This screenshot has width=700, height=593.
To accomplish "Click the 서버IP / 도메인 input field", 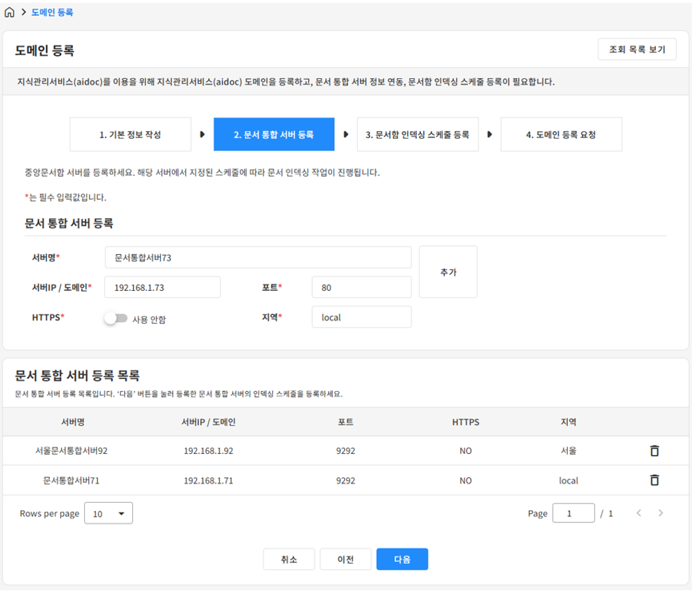I will [x=162, y=287].
